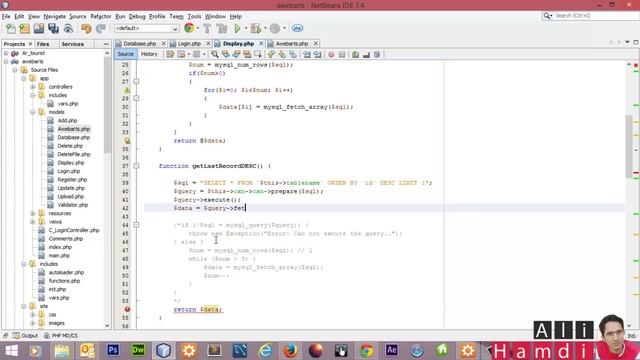This screenshot has height=360, width=640.
Task: Open the Run Project dropdown arrow
Action: [246, 29]
